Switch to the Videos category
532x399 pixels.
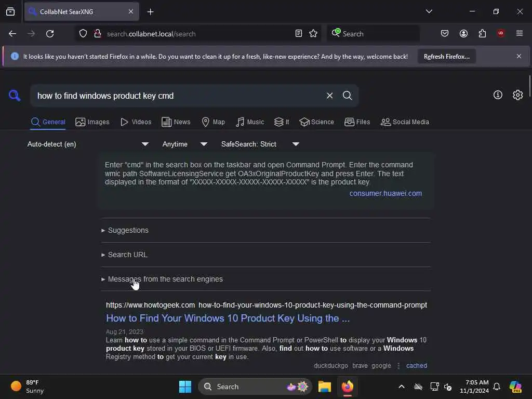pyautogui.click(x=136, y=122)
